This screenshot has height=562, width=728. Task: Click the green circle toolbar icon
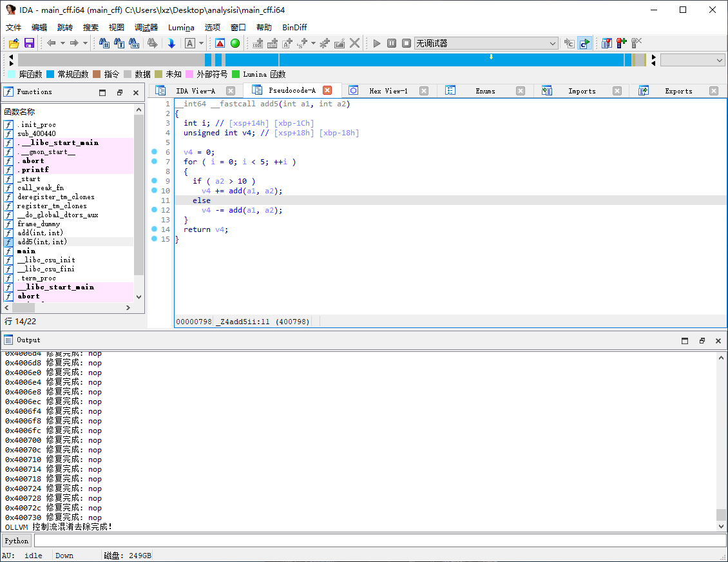pyautogui.click(x=235, y=43)
